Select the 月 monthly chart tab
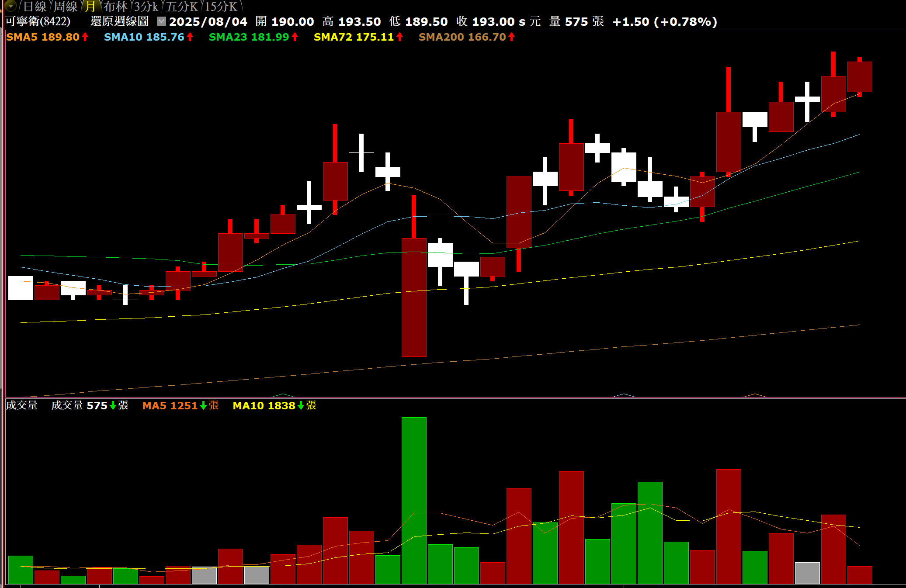 coord(90,7)
